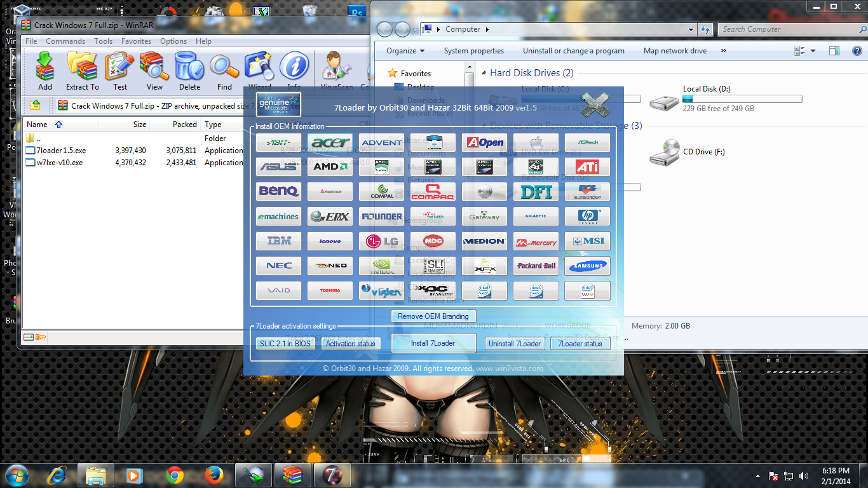The width and height of the screenshot is (868, 488).
Task: Select the Samsung OEM logo
Action: (588, 266)
